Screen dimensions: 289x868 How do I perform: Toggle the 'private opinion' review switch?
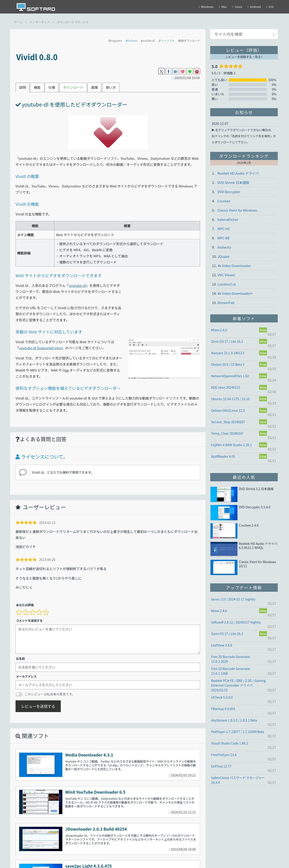[x=19, y=694]
